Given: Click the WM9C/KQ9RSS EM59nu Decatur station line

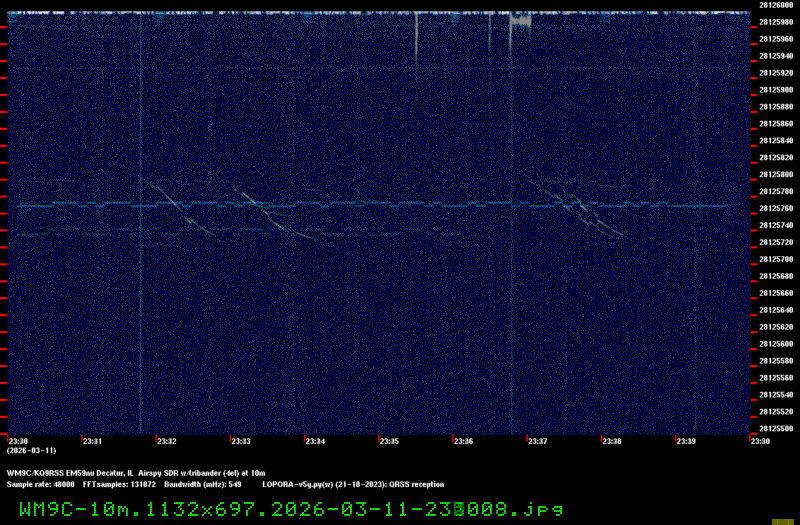Looking at the screenshot, I should click(136, 473).
